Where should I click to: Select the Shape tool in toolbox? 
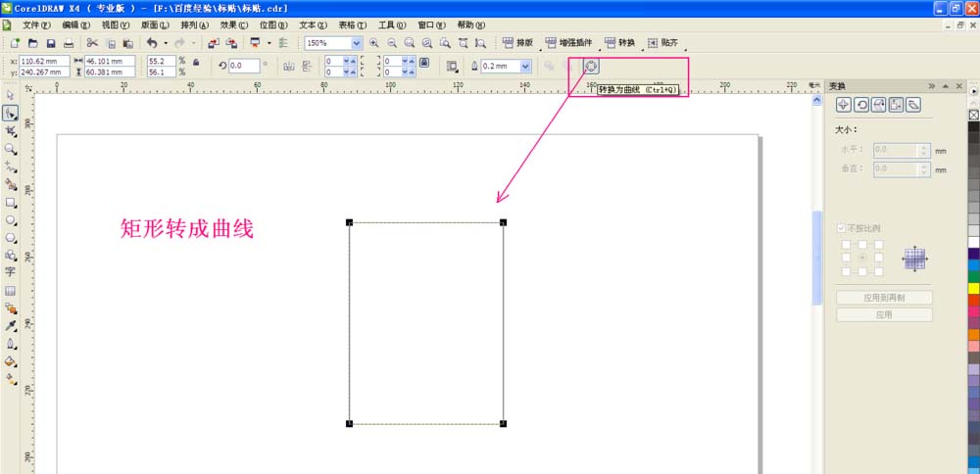(10, 113)
